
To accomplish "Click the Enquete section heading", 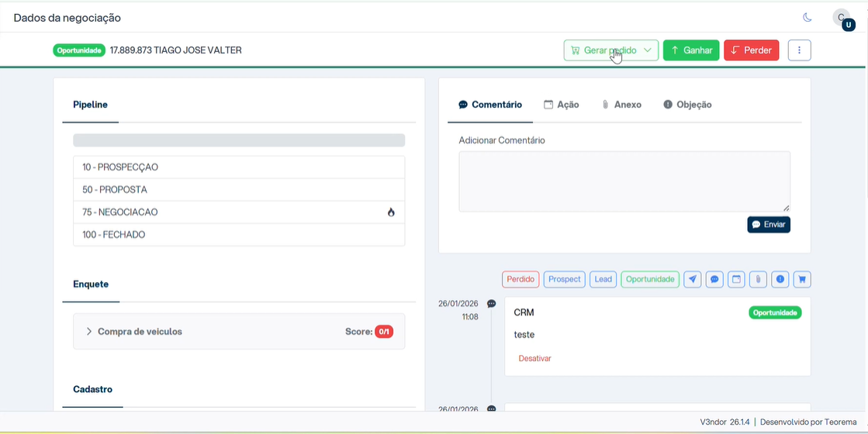I will (x=91, y=284).
